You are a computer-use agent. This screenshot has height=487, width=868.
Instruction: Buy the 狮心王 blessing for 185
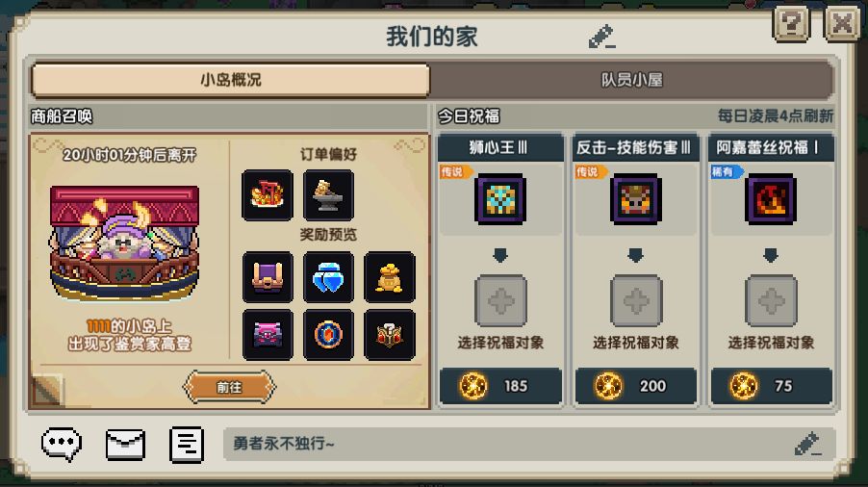pyautogui.click(x=500, y=386)
